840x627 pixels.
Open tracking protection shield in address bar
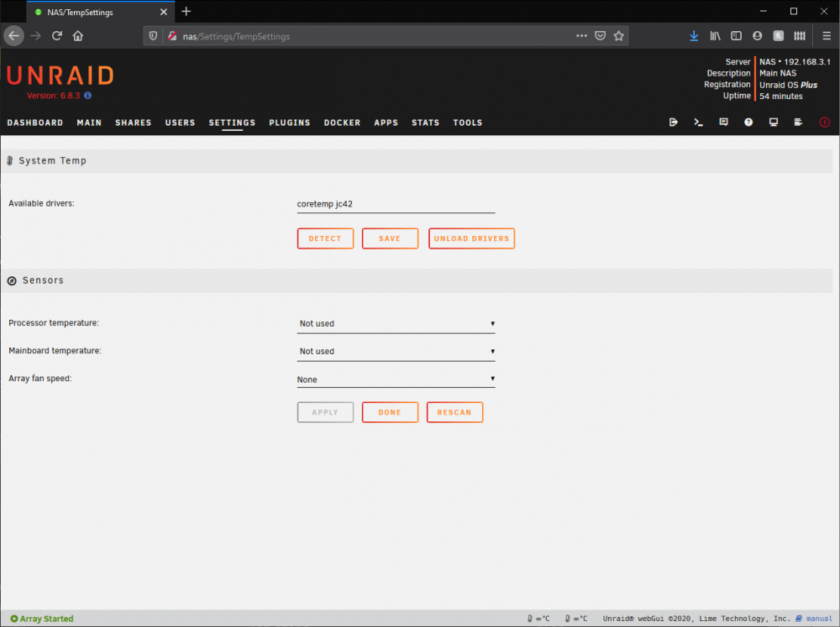pos(153,36)
